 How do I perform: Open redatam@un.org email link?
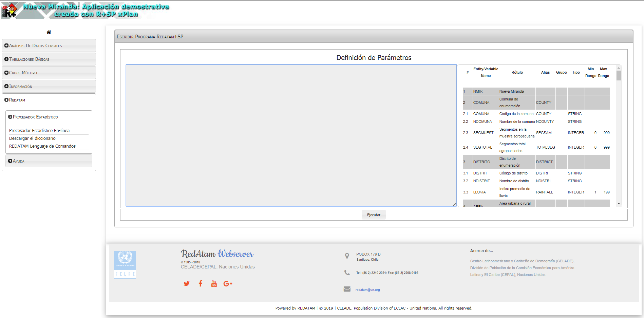tap(367, 290)
